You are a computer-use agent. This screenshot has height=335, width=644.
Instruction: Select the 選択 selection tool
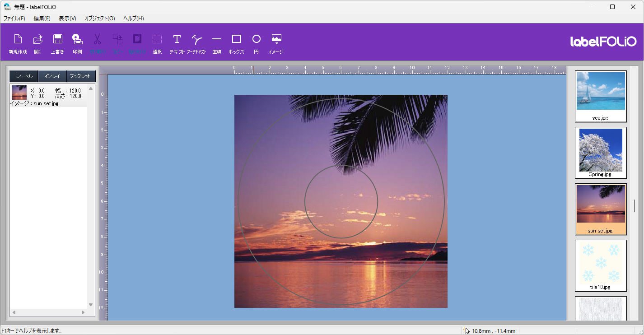[x=157, y=44]
